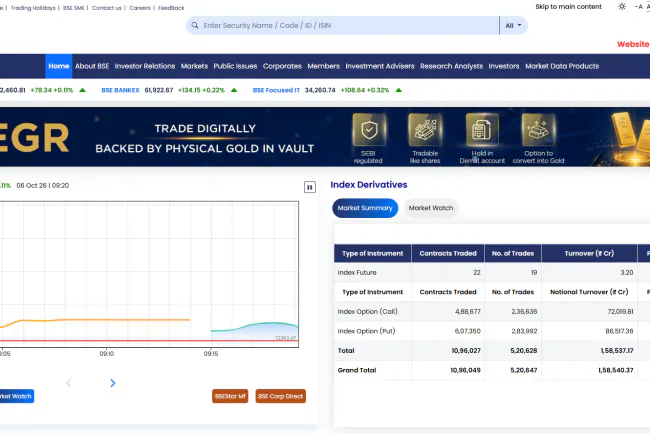
Task: Open the Research Analysts menu
Action: tap(451, 66)
